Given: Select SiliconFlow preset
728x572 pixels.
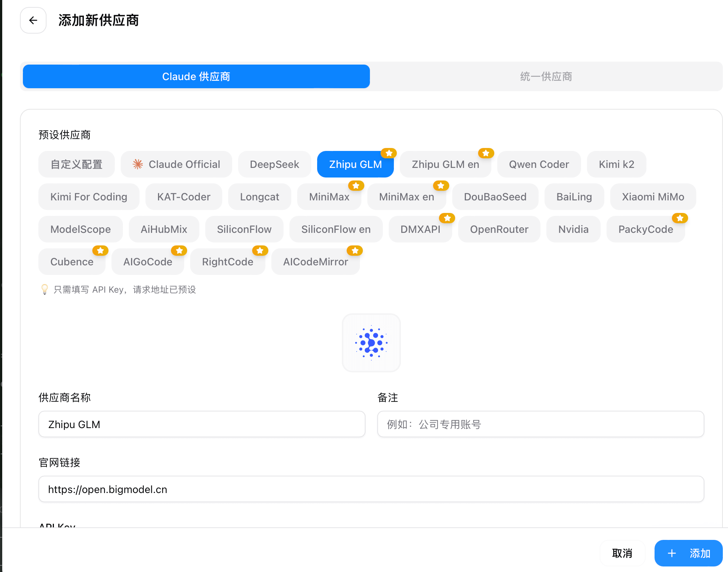Looking at the screenshot, I should (x=244, y=229).
